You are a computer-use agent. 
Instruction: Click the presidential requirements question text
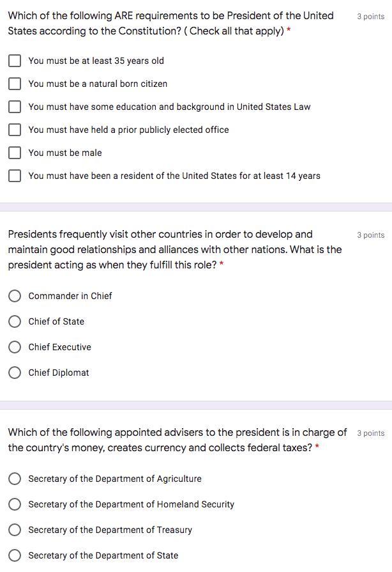(x=171, y=24)
